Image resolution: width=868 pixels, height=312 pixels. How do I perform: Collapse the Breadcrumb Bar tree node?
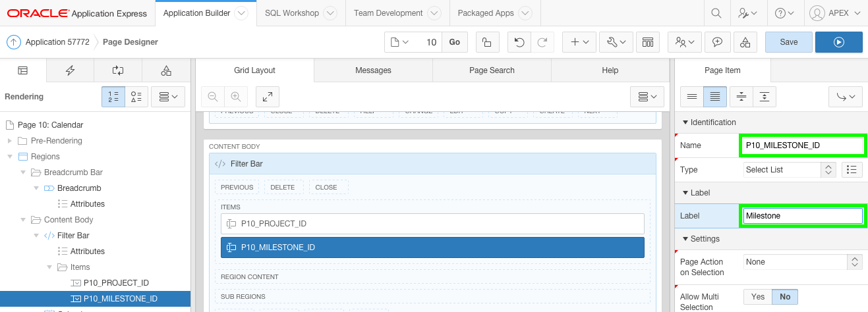pos(22,172)
